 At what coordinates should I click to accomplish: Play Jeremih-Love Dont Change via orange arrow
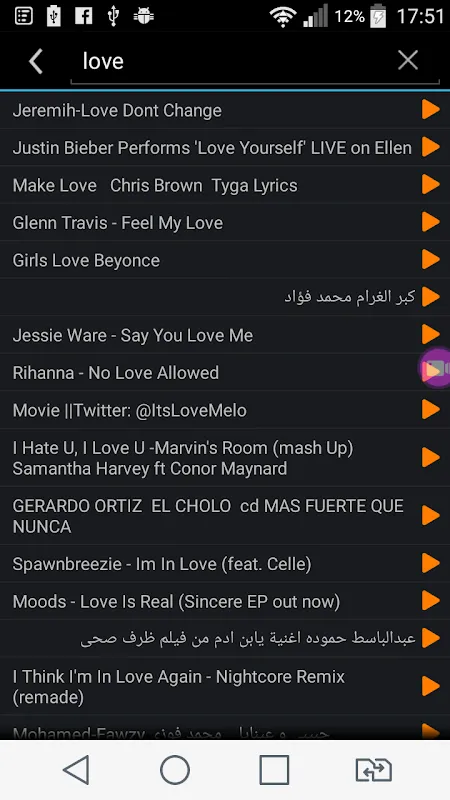click(x=431, y=110)
